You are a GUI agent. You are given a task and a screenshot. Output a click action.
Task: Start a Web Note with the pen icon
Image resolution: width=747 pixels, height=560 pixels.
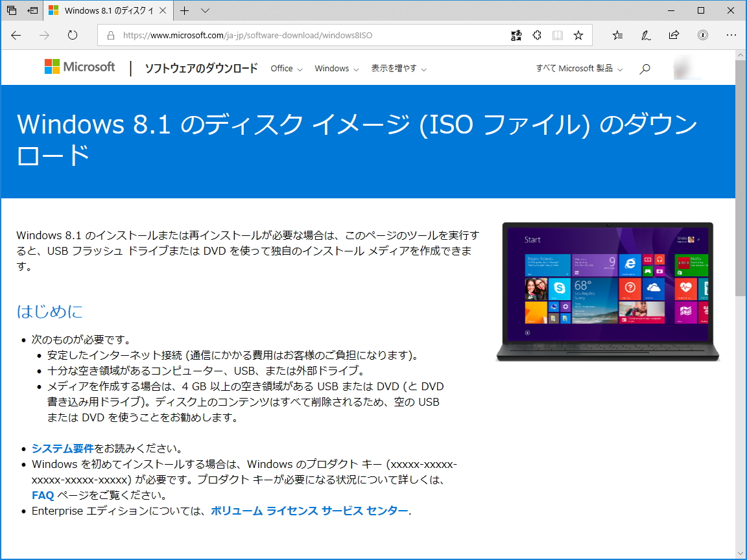tap(646, 36)
